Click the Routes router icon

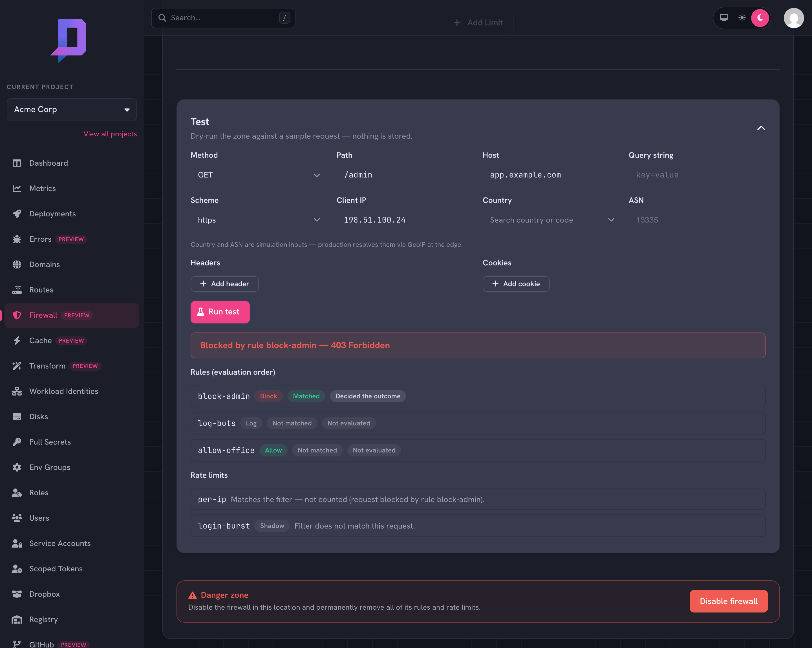(17, 290)
